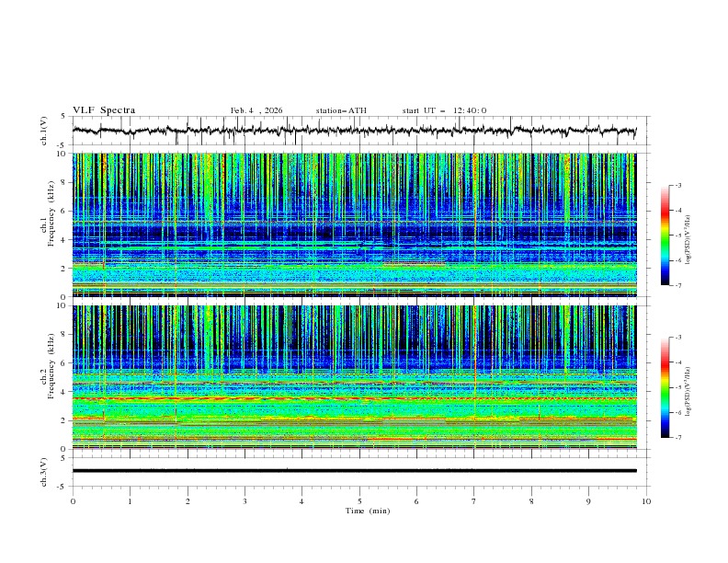728x563 pixels.
Task: Click the ch.1(V) waveform axis label
Action: click(x=44, y=131)
